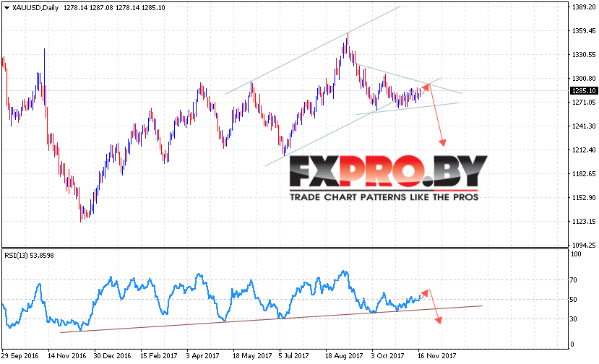Select price level 1094.25 on scale

[x=584, y=245]
